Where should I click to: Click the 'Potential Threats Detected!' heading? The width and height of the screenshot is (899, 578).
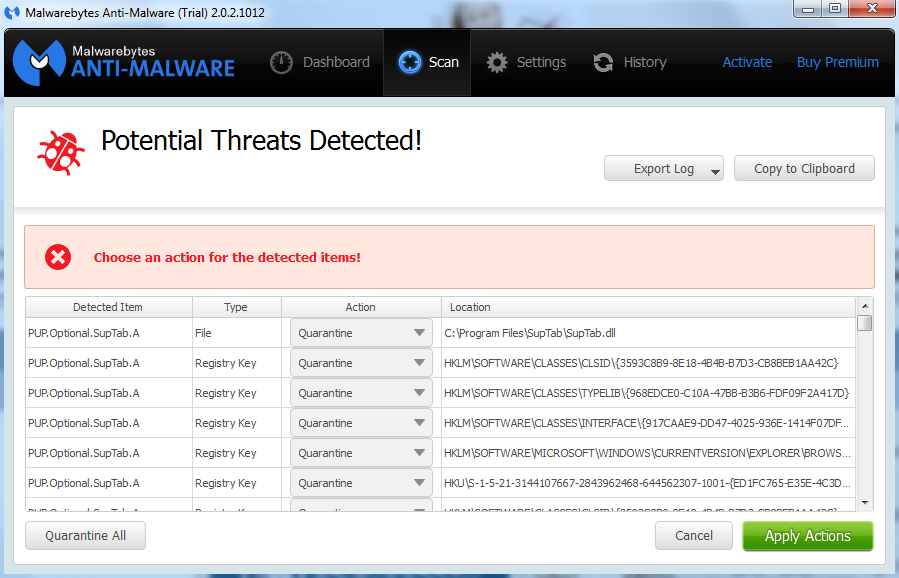point(261,140)
